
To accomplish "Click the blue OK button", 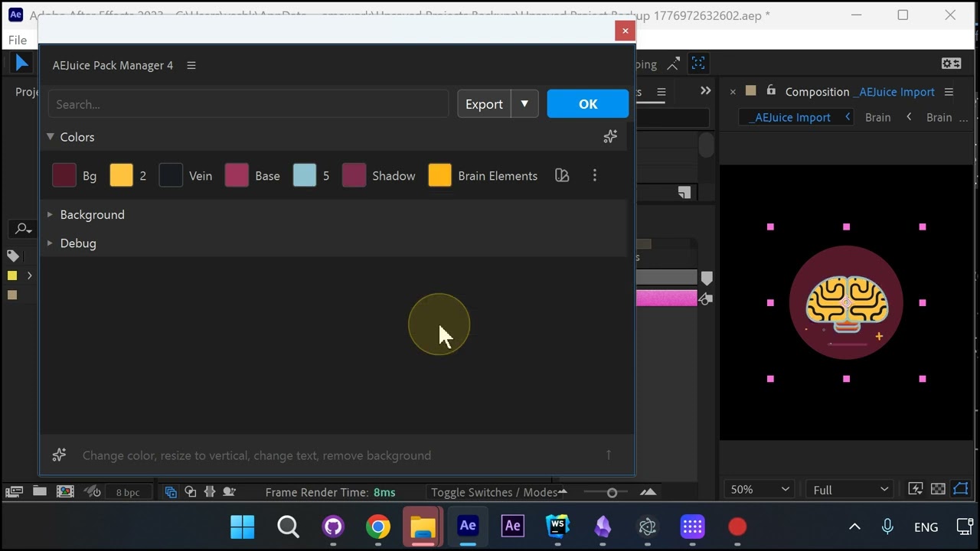I will [x=588, y=104].
